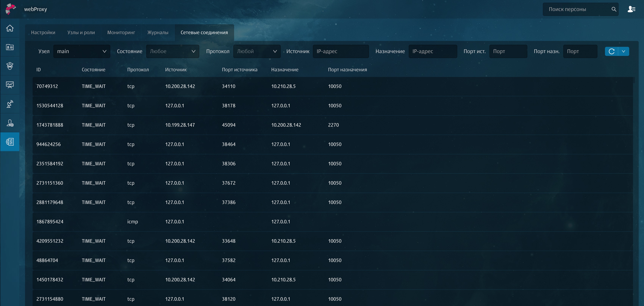This screenshot has height=306, width=644.
Task: Expand the refresh options arrow
Action: click(624, 51)
